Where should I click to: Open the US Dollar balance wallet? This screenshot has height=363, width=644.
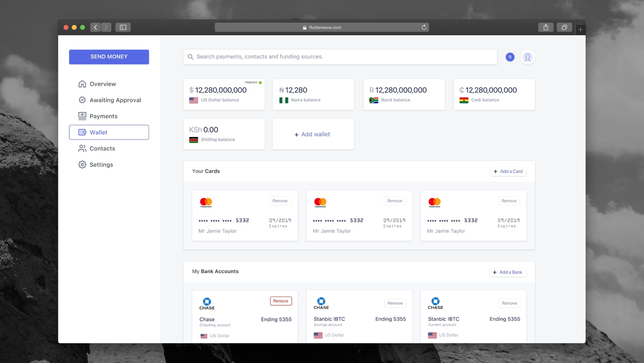224,94
